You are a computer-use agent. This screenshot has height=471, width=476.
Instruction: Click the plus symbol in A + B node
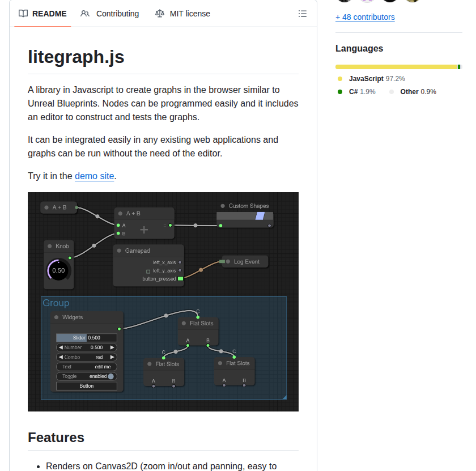[x=144, y=230]
